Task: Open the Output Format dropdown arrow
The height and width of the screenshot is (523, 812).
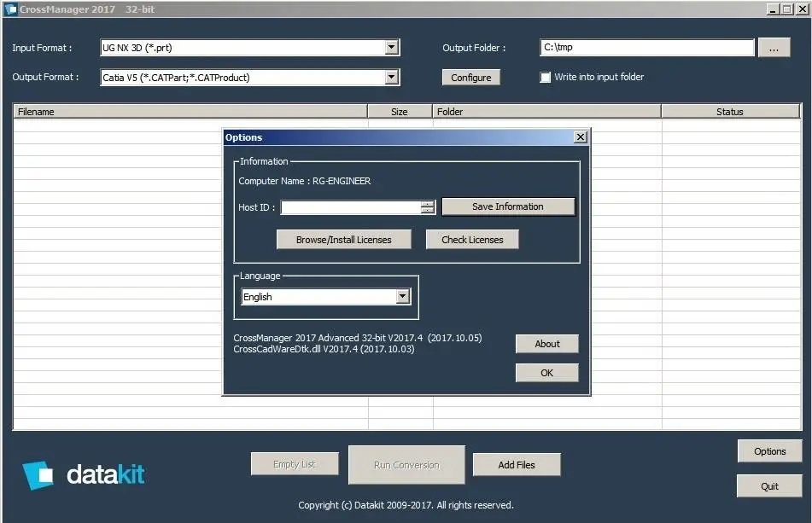Action: pos(392,78)
